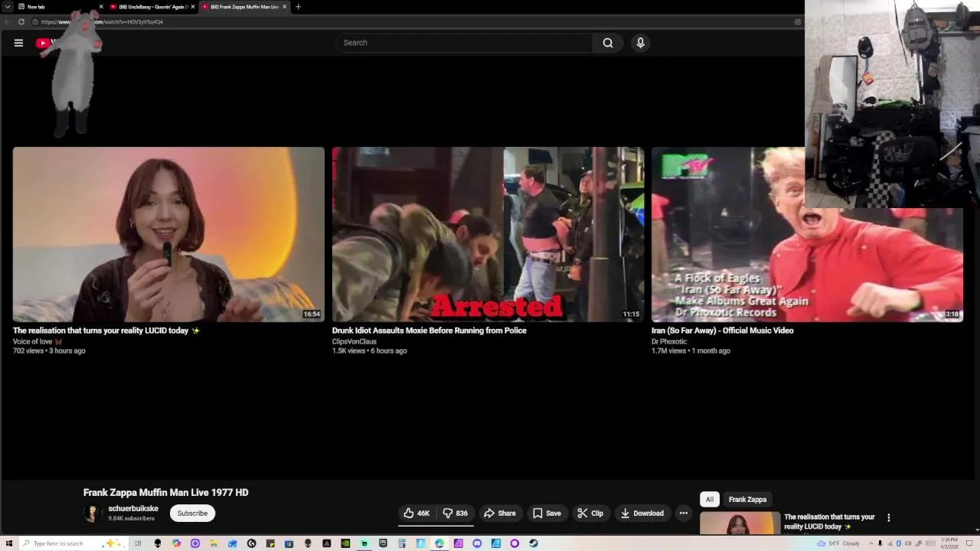The width and height of the screenshot is (980, 551).
Task: Open Bluetooth from system tray
Action: [x=898, y=543]
